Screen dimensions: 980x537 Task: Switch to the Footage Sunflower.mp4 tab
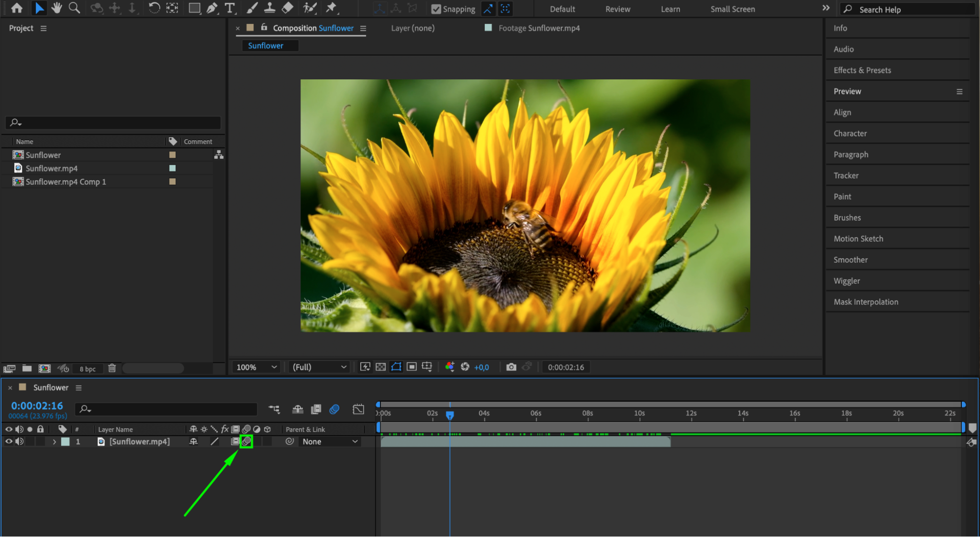pos(538,28)
